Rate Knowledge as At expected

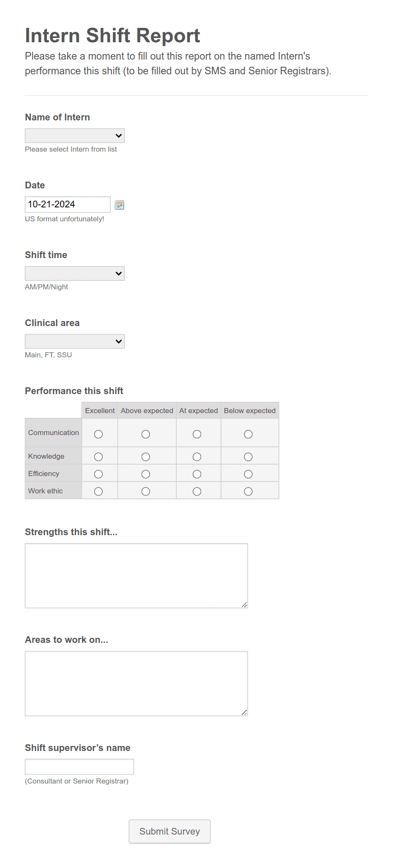click(197, 456)
